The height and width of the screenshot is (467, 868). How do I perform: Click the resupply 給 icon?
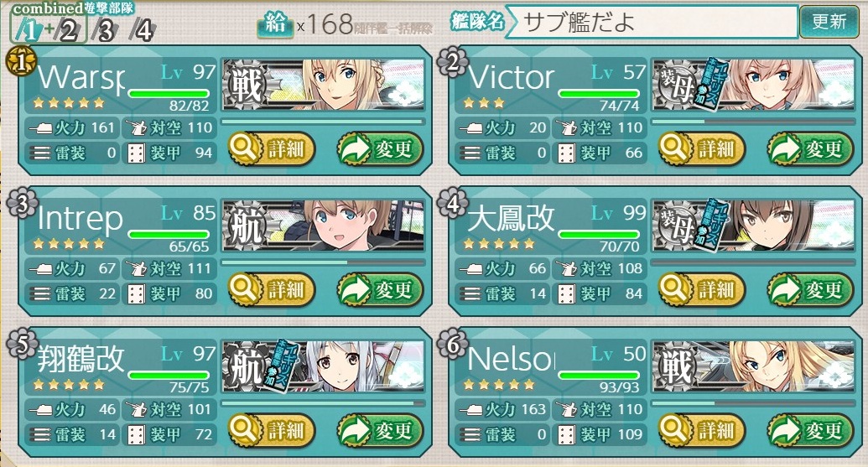[275, 24]
